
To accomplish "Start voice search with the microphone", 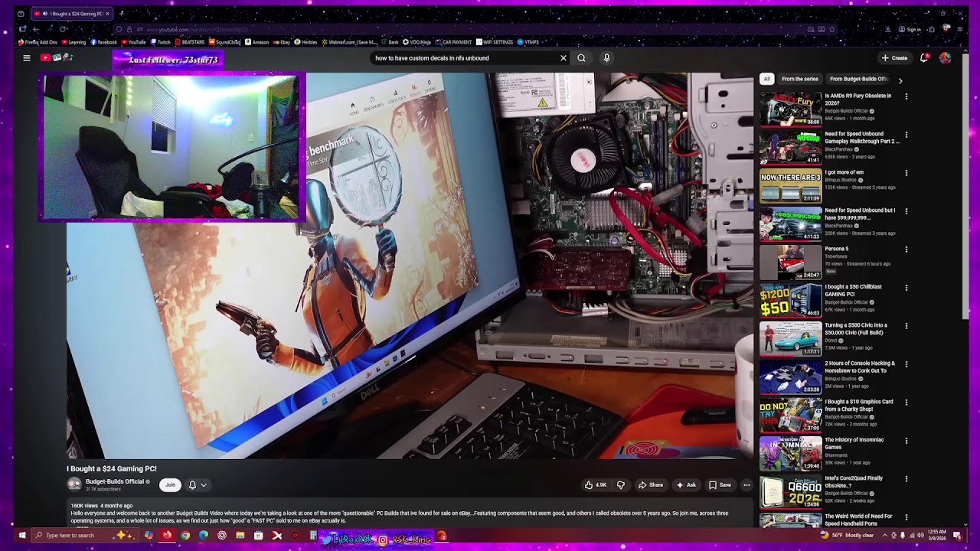I will tap(606, 58).
